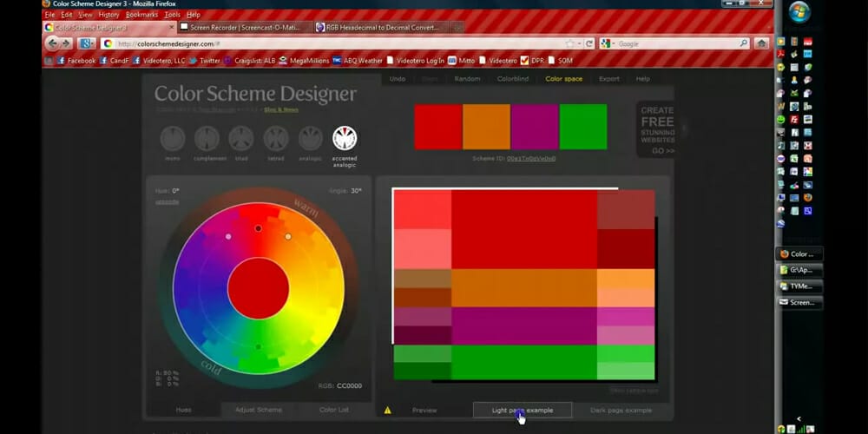Click the green scheme swatch

[x=583, y=127]
